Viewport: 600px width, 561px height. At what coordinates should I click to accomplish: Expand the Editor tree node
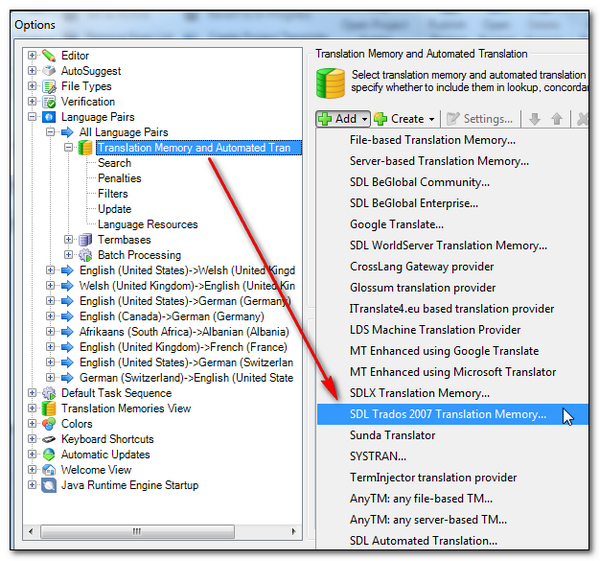tap(32, 55)
